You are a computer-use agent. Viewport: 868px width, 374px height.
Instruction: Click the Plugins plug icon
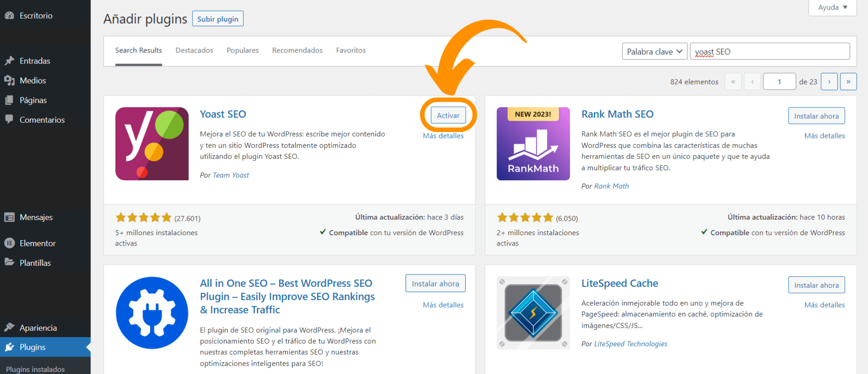[10, 347]
